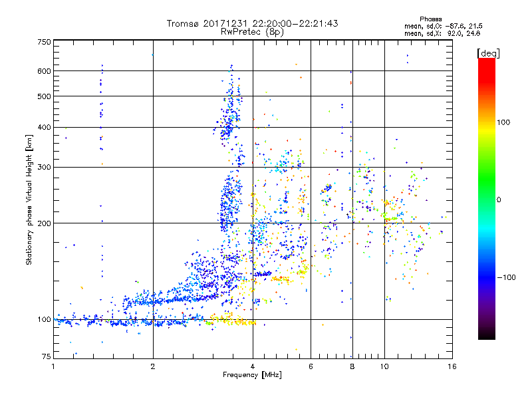Click the '0' label beside the color bar

click(499, 200)
